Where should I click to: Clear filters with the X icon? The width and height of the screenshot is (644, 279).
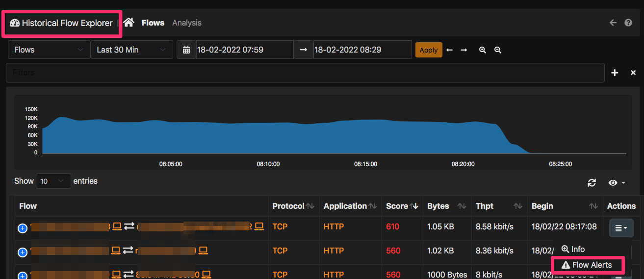633,73
